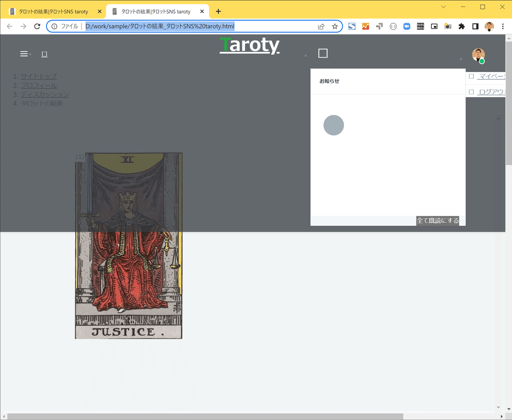Open the orange chart extension icon
Image resolution: width=512 pixels, height=420 pixels.
(366, 26)
